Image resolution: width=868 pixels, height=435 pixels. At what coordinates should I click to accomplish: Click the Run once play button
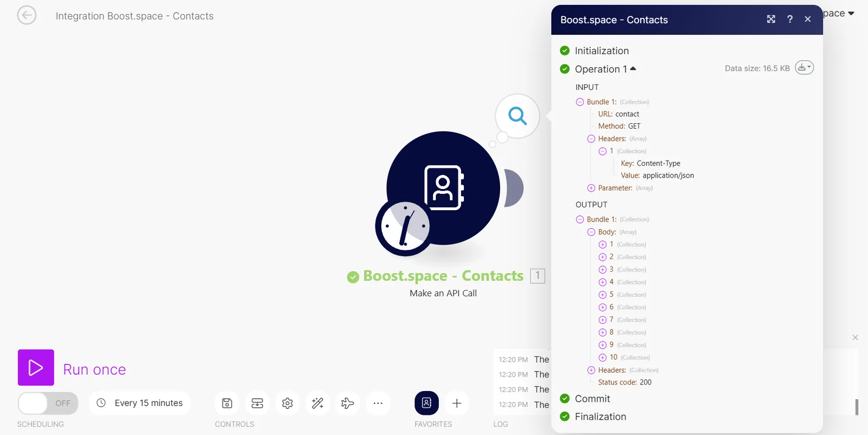tap(36, 368)
